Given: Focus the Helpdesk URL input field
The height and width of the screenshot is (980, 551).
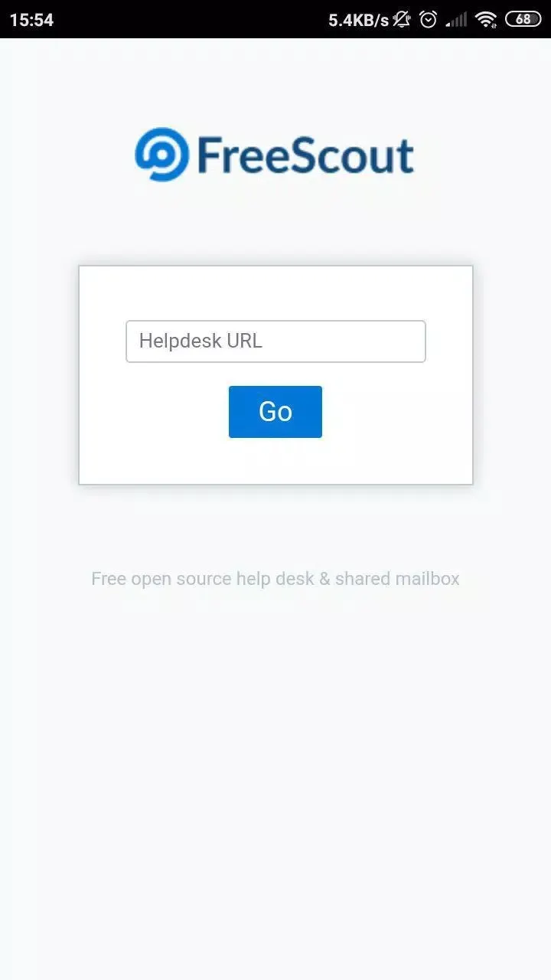Looking at the screenshot, I should 275,341.
